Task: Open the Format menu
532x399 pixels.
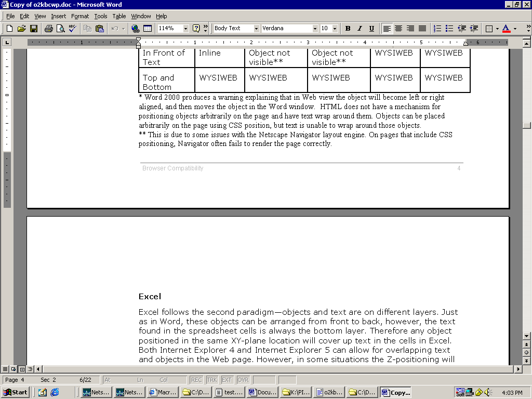Action: [80, 16]
